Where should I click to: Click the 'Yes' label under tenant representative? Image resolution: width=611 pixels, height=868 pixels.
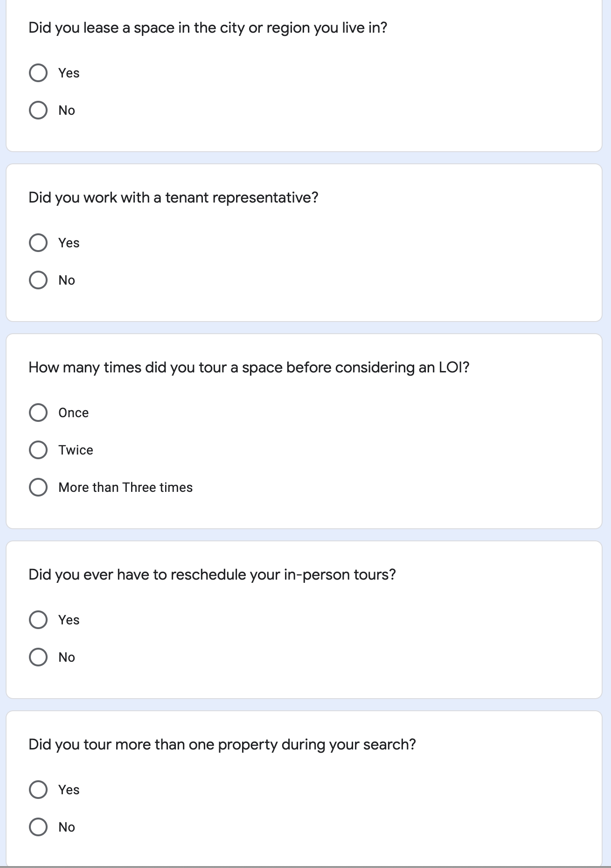pyautogui.click(x=69, y=243)
